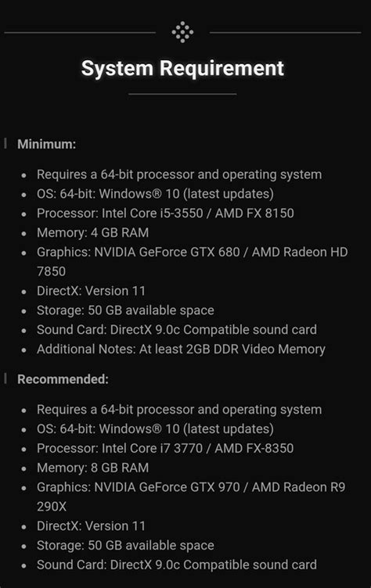The width and height of the screenshot is (371, 588).
Task: Click the minimum Sound Card DirectX 9.0c line
Action: pos(177,330)
